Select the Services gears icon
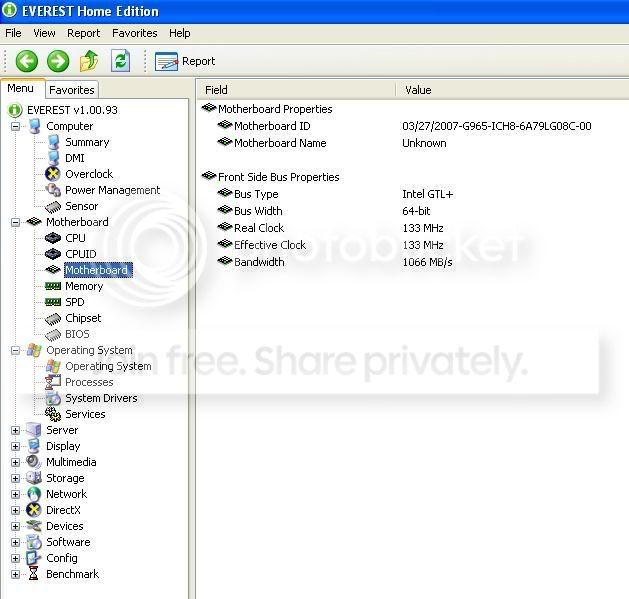The height and width of the screenshot is (599, 629). point(53,414)
